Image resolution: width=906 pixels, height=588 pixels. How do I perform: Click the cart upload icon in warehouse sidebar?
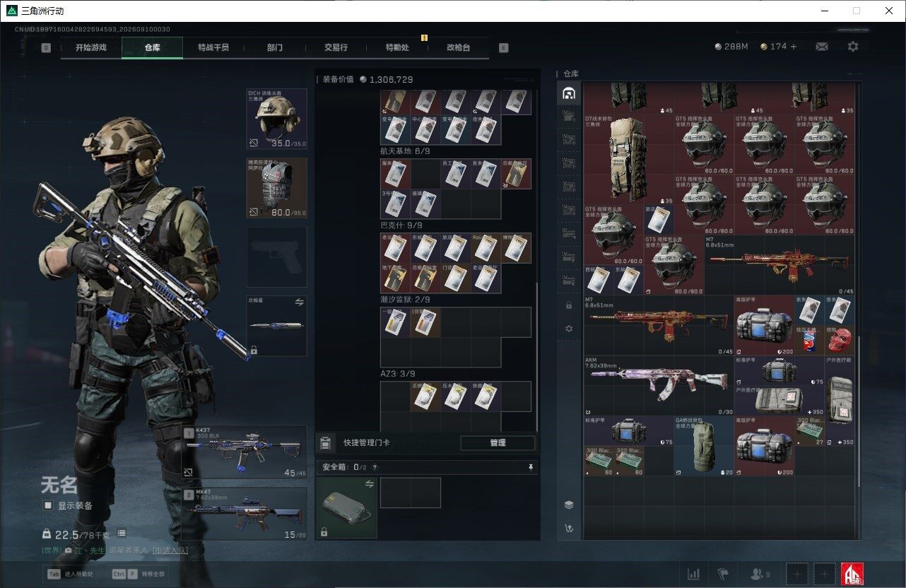[x=568, y=528]
